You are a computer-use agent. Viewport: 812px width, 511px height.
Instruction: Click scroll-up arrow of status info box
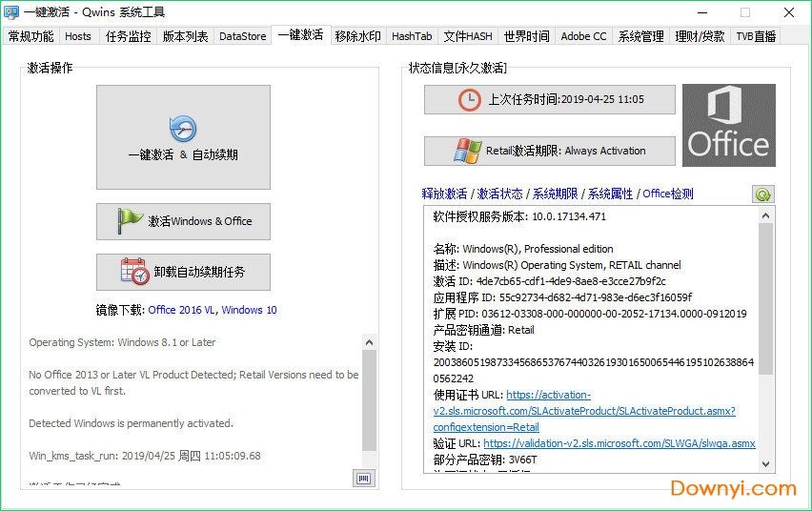(766, 215)
